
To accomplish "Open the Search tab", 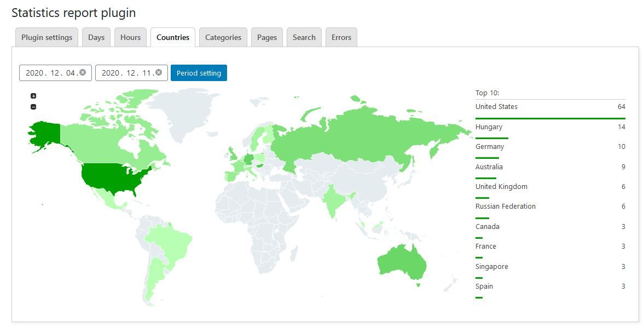I will pos(304,37).
